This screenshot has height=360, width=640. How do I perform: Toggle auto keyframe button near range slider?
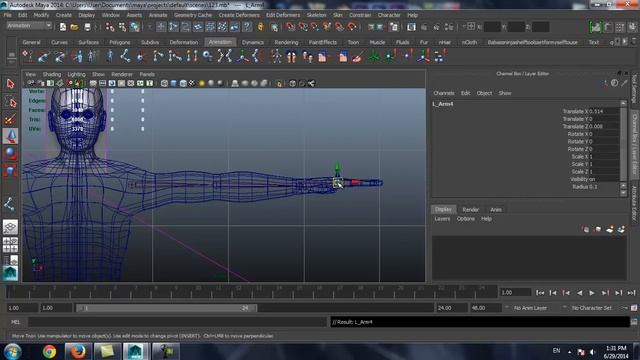(634, 308)
